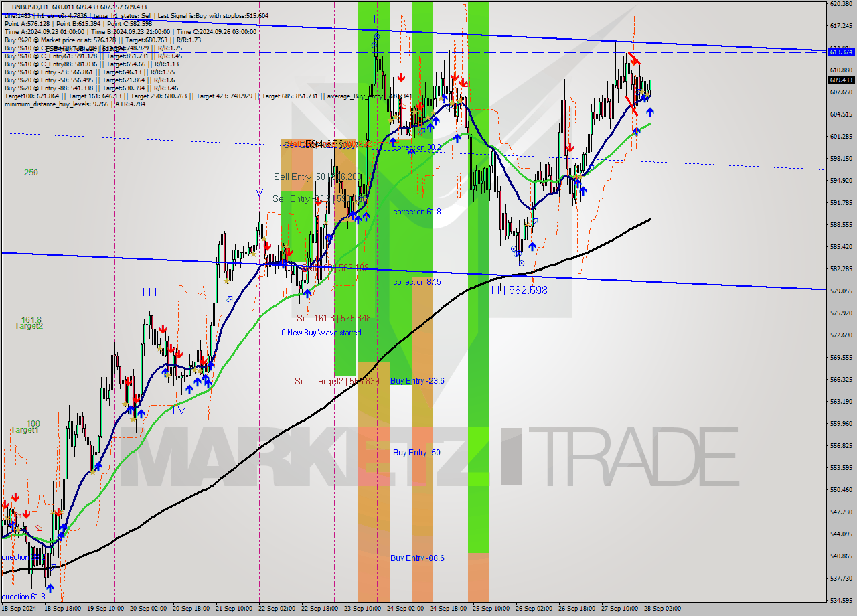Click the 547.230 price axis label
The image size is (857, 616).
pos(841,512)
